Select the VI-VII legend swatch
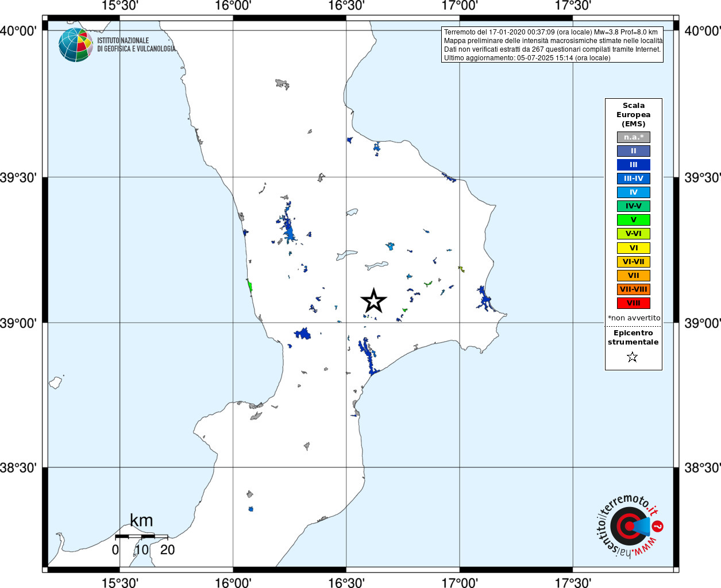 pyautogui.click(x=634, y=262)
